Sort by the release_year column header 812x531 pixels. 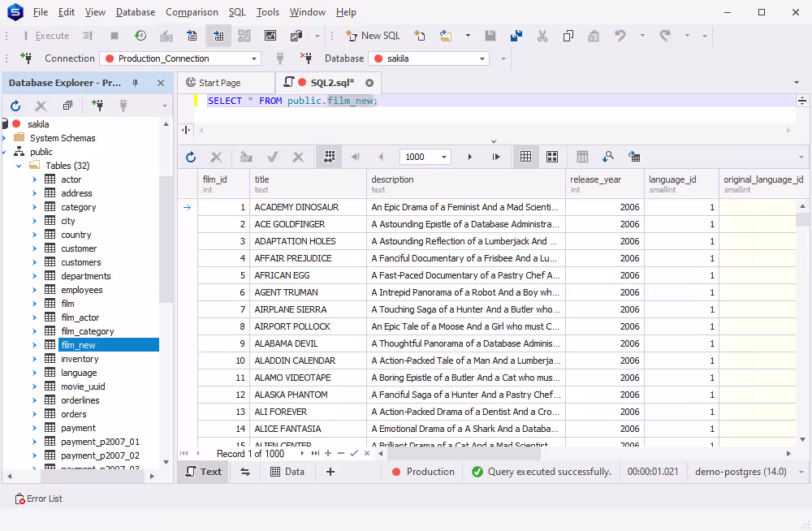point(604,184)
